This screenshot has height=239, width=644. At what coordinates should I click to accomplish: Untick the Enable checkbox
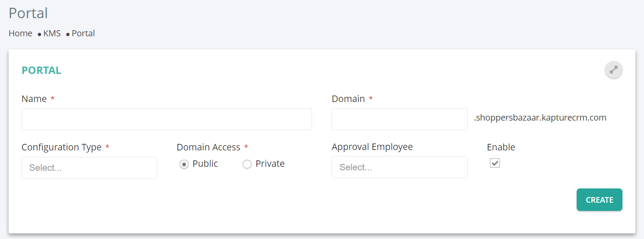coord(495,163)
